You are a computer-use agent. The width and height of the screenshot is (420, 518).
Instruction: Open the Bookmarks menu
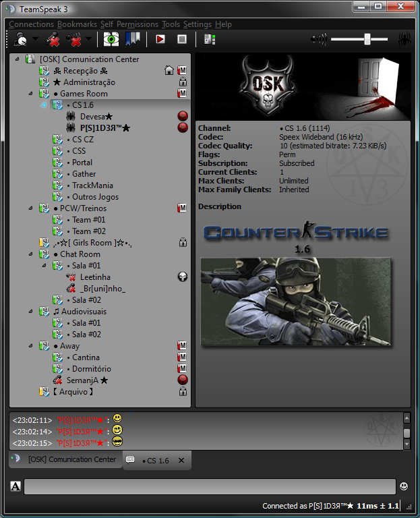pos(78,24)
